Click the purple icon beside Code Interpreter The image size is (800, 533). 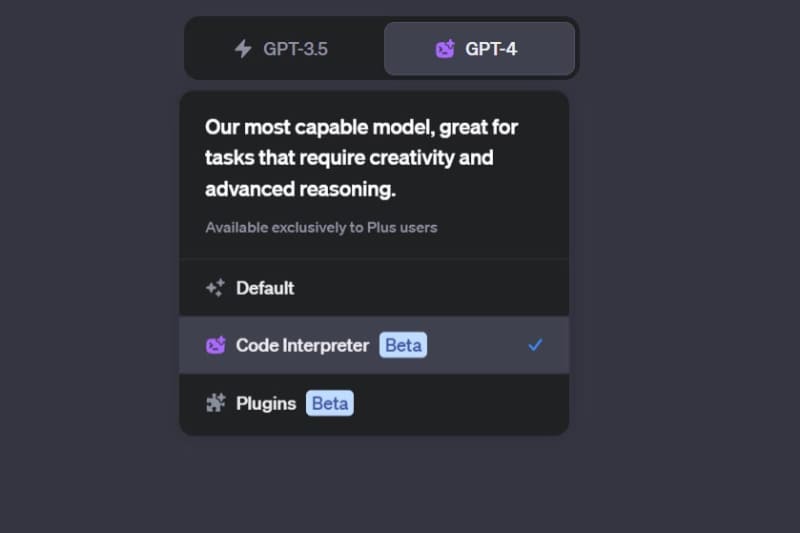click(215, 346)
